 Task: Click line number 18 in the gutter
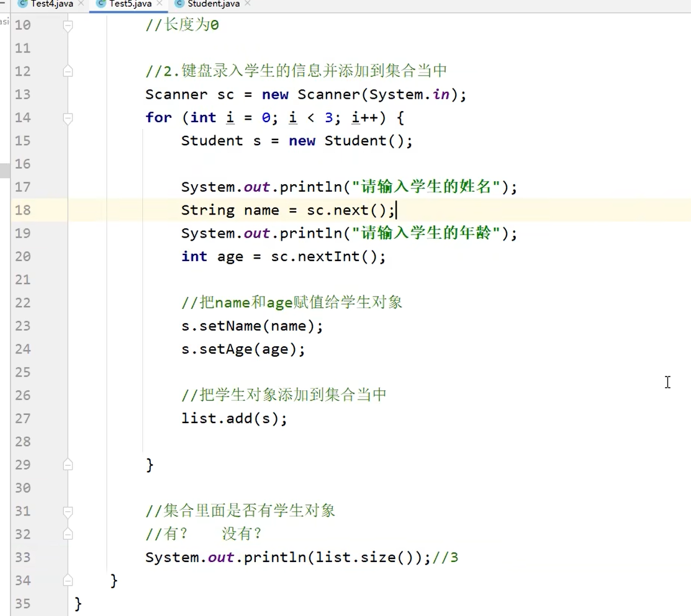click(22, 210)
